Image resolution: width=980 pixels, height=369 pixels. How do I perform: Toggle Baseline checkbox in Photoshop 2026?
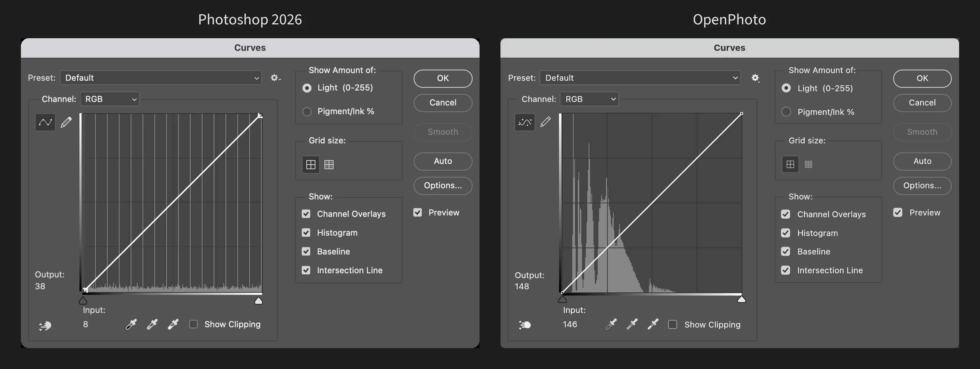(306, 251)
